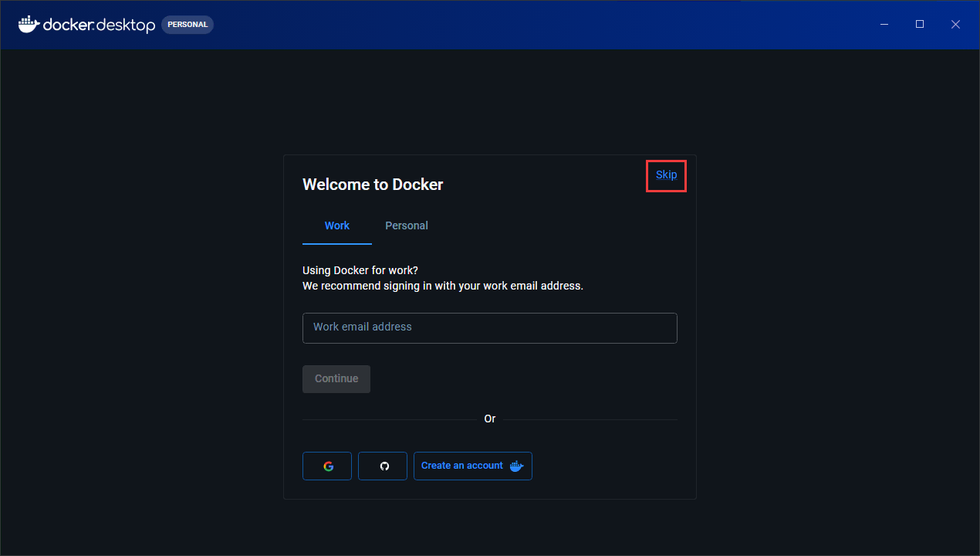Click the Continue button
980x556 pixels.
coord(336,379)
